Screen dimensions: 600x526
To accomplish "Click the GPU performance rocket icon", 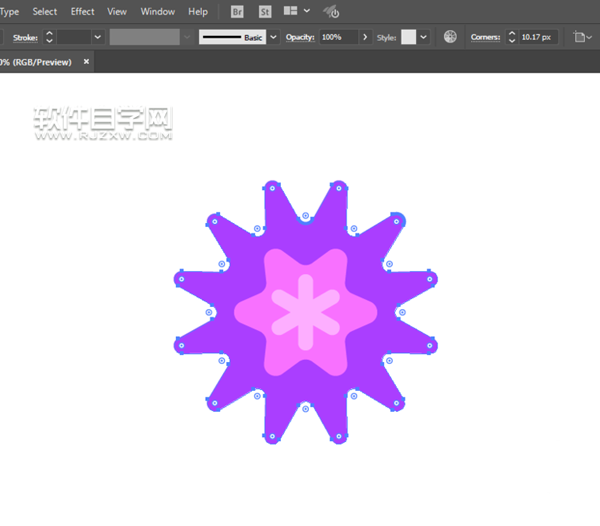I will tap(331, 12).
